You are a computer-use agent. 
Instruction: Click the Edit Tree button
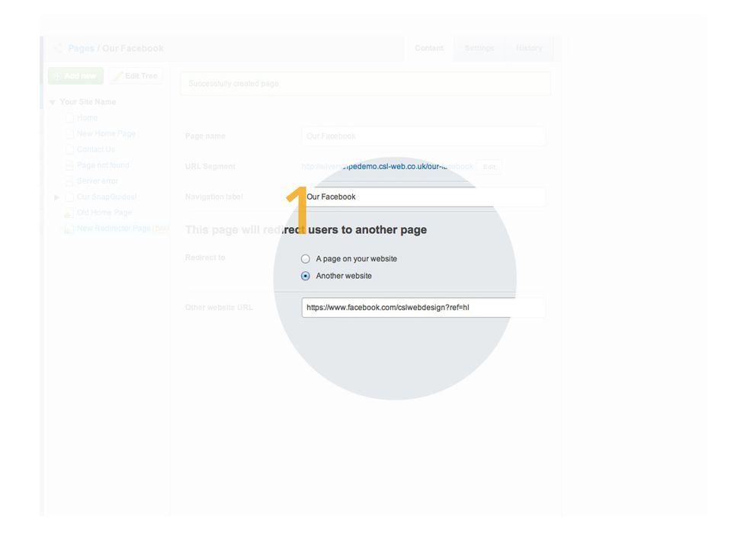[x=136, y=75]
